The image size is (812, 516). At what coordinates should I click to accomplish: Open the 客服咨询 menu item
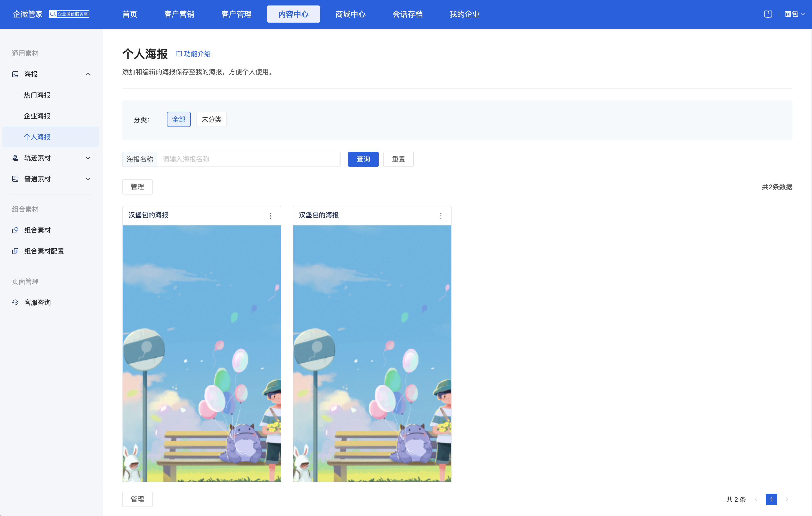[x=37, y=302]
